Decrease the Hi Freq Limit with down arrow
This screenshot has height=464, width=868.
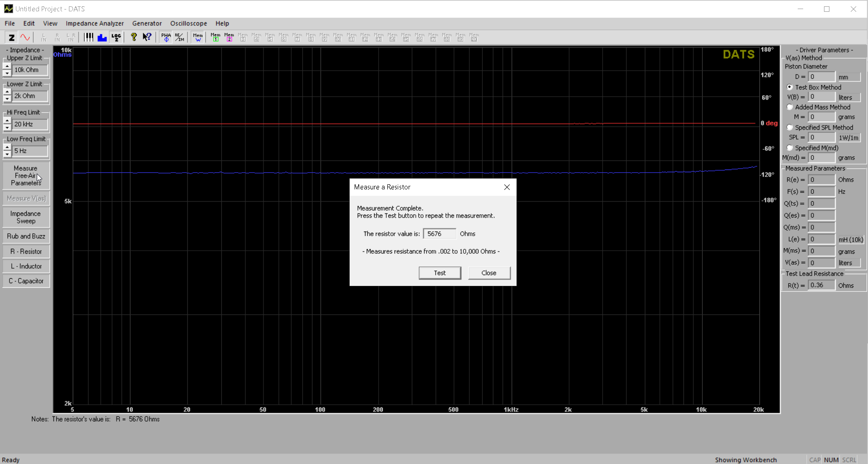(x=7, y=128)
